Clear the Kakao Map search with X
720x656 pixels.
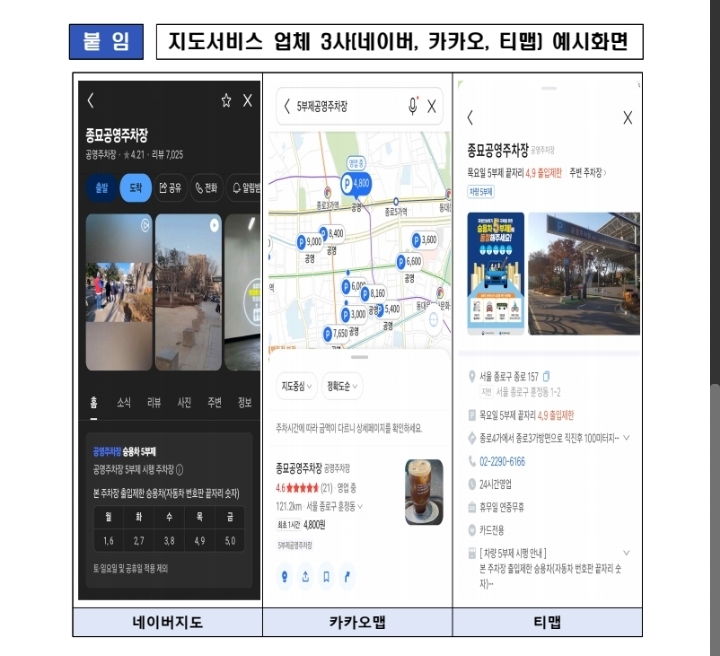coord(432,107)
